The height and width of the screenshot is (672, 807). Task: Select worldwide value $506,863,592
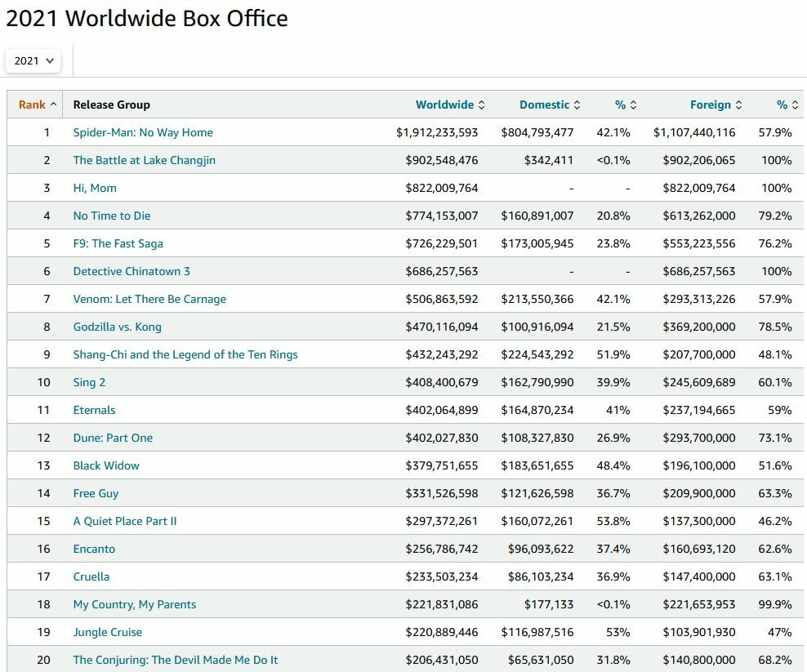click(x=442, y=299)
